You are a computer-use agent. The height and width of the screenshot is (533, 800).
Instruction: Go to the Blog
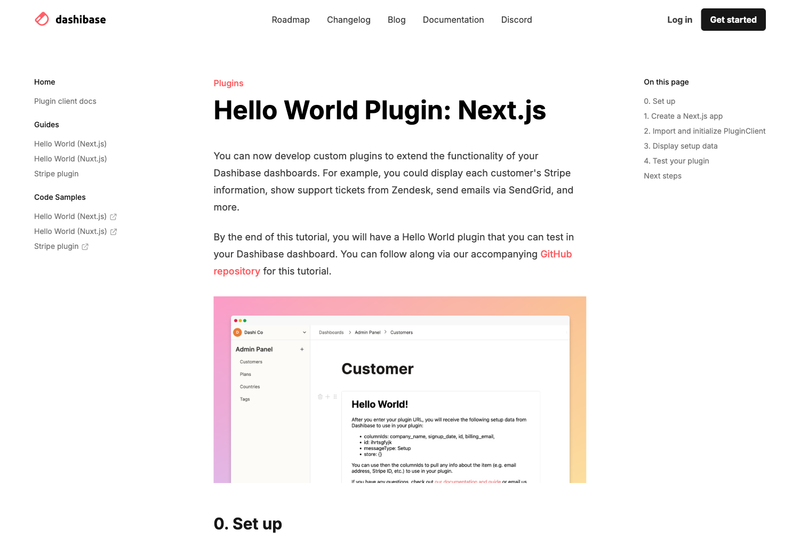[x=396, y=20]
